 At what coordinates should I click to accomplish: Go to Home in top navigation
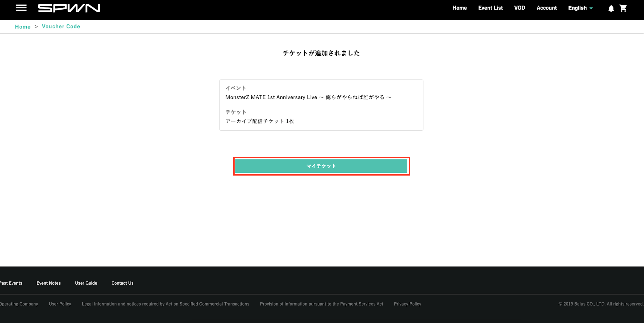(x=459, y=8)
